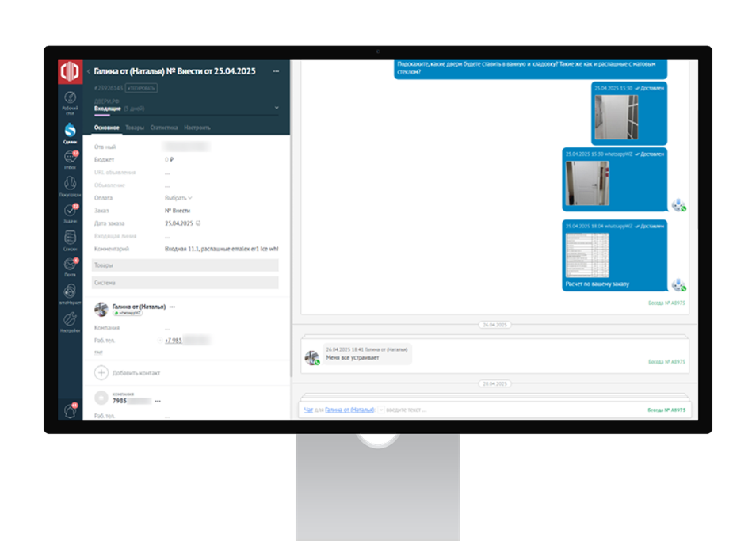Click the back arrow beside deal title
This screenshot has width=756, height=541.
point(88,71)
